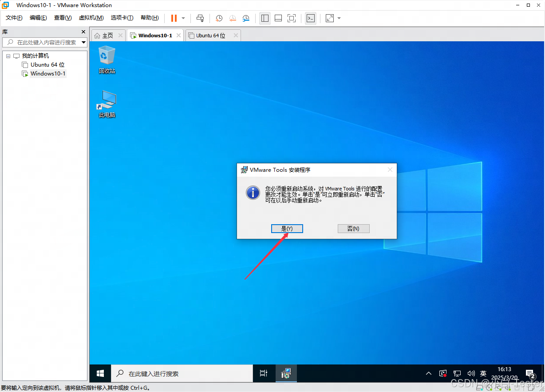Select 我的计算机 in the library tree
Viewport: 545px width, 392px height.
coord(36,56)
